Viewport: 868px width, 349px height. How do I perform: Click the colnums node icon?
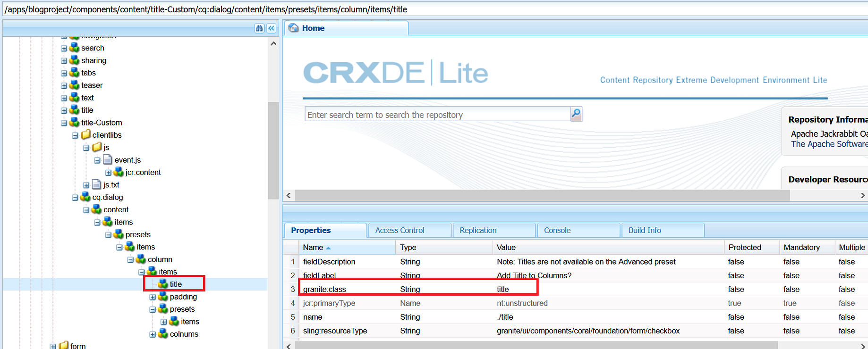(163, 333)
